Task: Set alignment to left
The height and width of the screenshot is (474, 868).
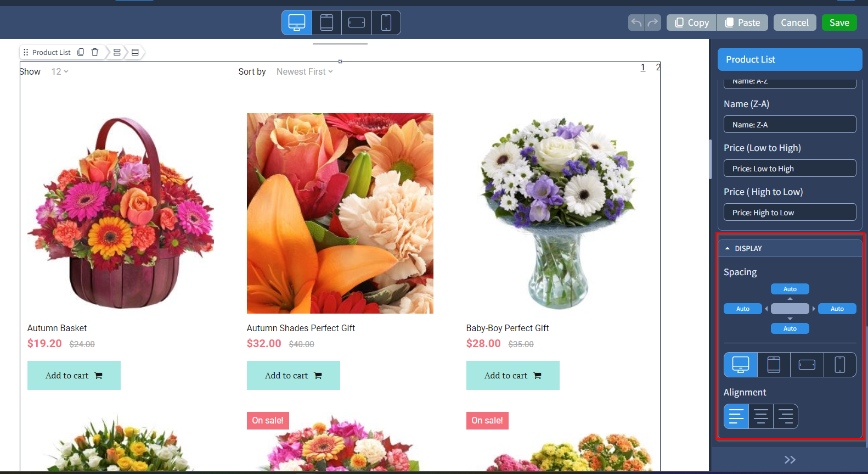Action: (x=736, y=416)
